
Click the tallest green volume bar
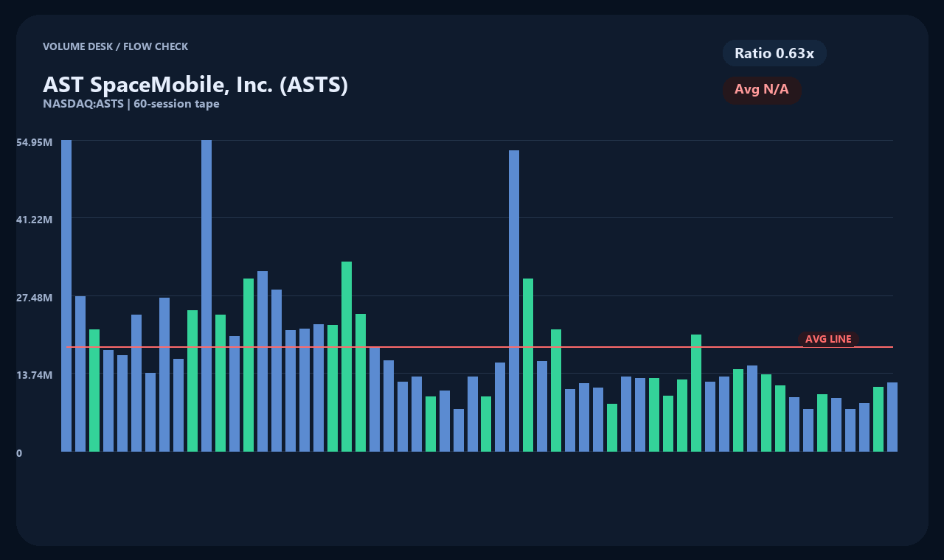point(347,357)
